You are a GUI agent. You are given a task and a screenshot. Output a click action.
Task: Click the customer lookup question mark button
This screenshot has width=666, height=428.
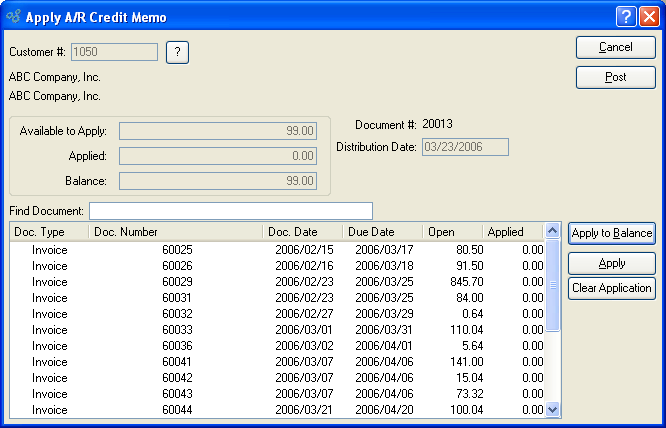click(177, 53)
